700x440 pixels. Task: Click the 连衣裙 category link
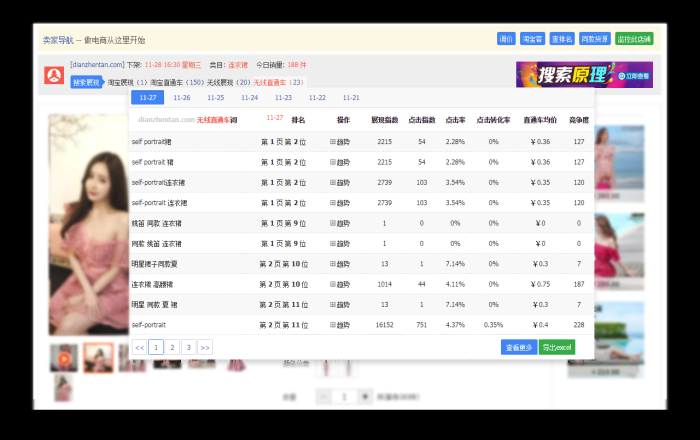tap(238, 65)
